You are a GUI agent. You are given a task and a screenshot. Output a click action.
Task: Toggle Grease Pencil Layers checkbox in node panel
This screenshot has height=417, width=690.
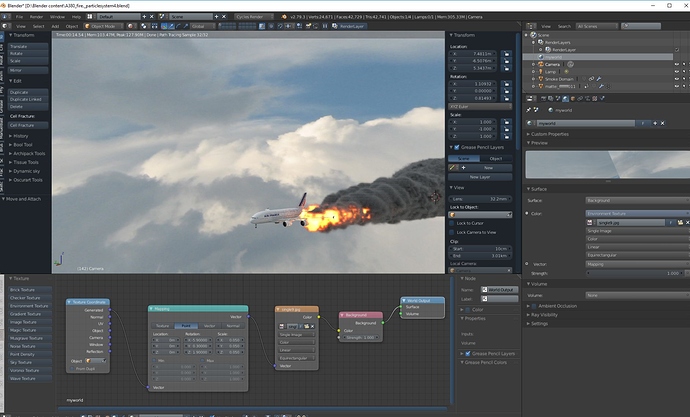(x=468, y=353)
